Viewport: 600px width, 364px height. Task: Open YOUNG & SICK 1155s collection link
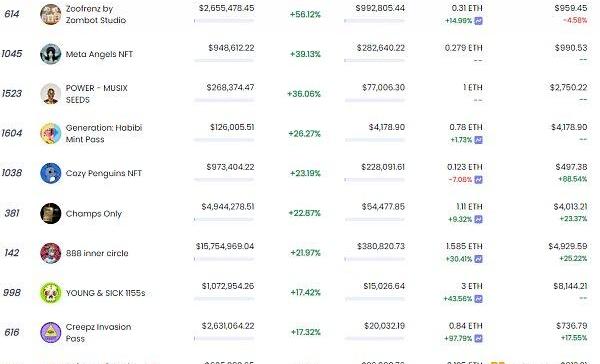[x=105, y=293]
